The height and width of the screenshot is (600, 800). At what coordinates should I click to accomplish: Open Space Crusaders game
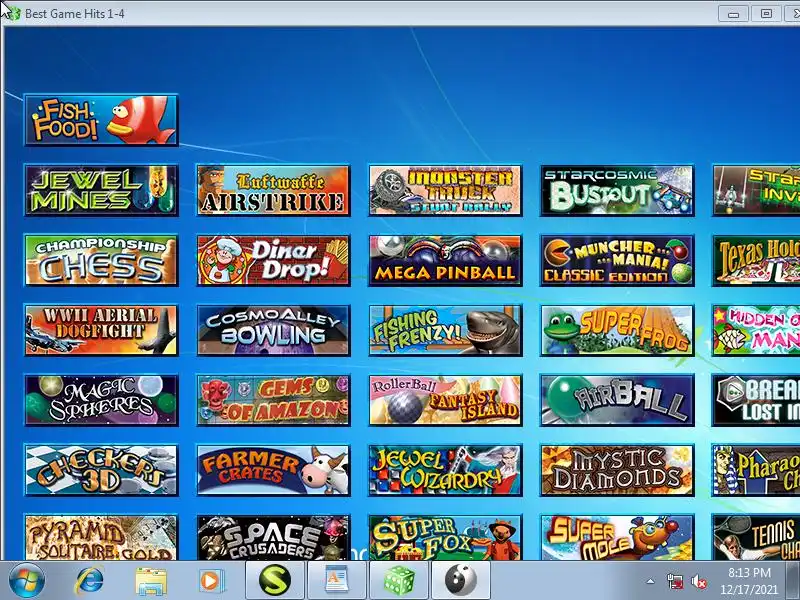273,537
